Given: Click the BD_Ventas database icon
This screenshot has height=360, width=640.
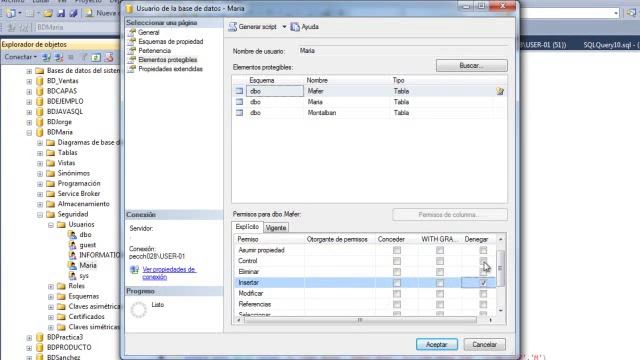Looking at the screenshot, I should click(40, 81).
